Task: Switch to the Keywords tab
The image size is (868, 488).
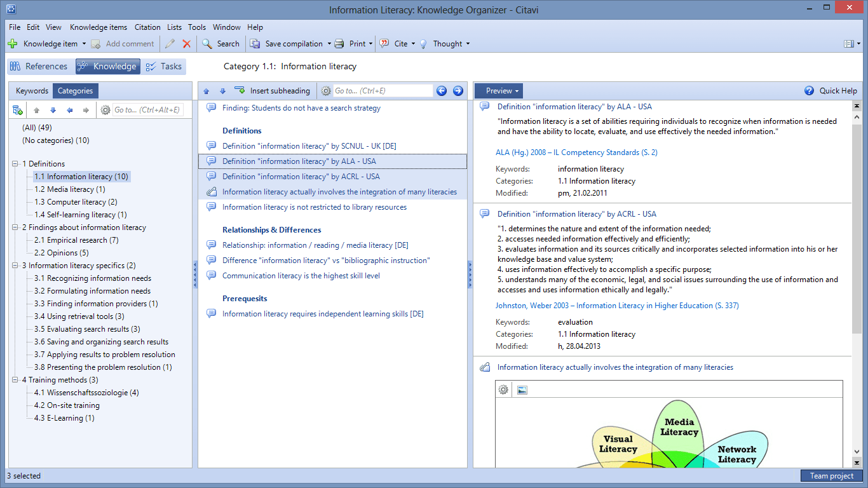Action: pos(32,91)
